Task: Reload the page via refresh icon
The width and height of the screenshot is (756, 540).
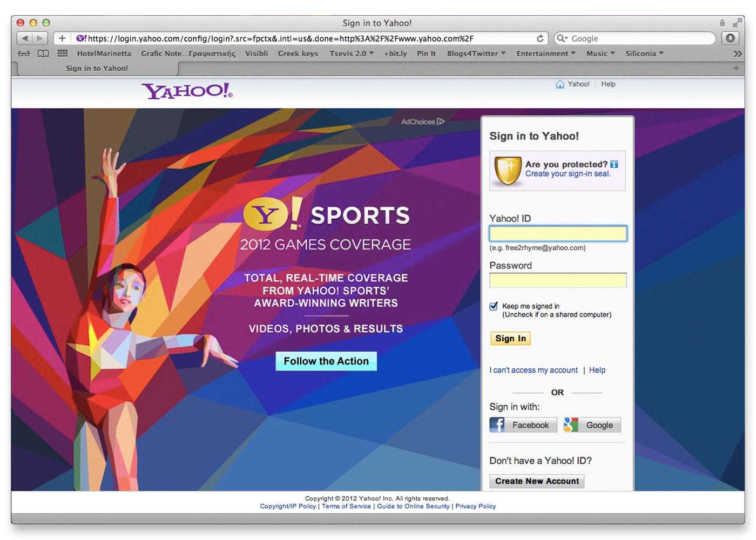Action: pos(540,38)
